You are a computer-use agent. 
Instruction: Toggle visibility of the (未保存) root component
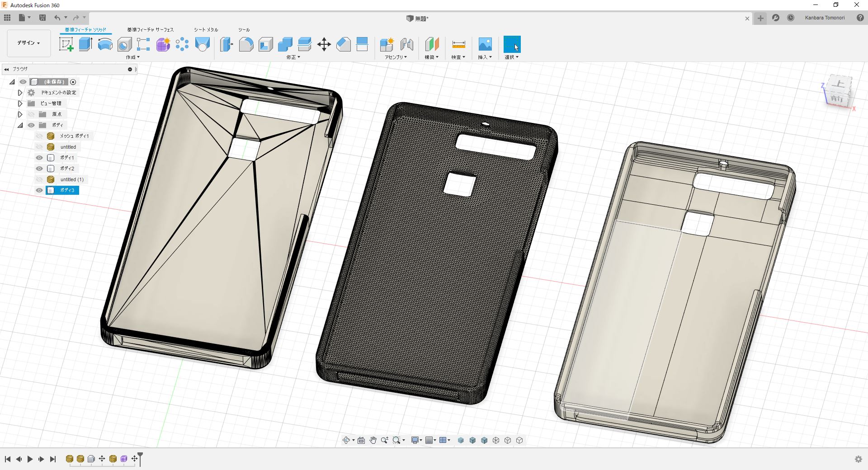pos(23,82)
